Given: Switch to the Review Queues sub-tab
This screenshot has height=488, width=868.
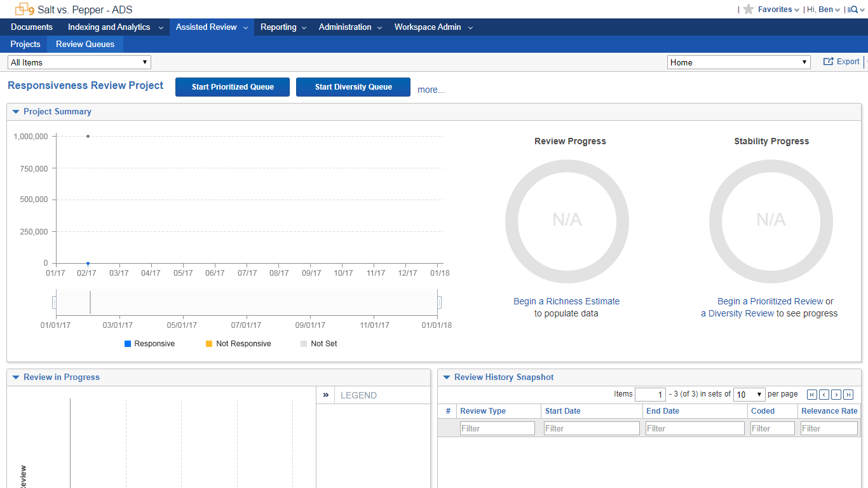Looking at the screenshot, I should (x=85, y=44).
